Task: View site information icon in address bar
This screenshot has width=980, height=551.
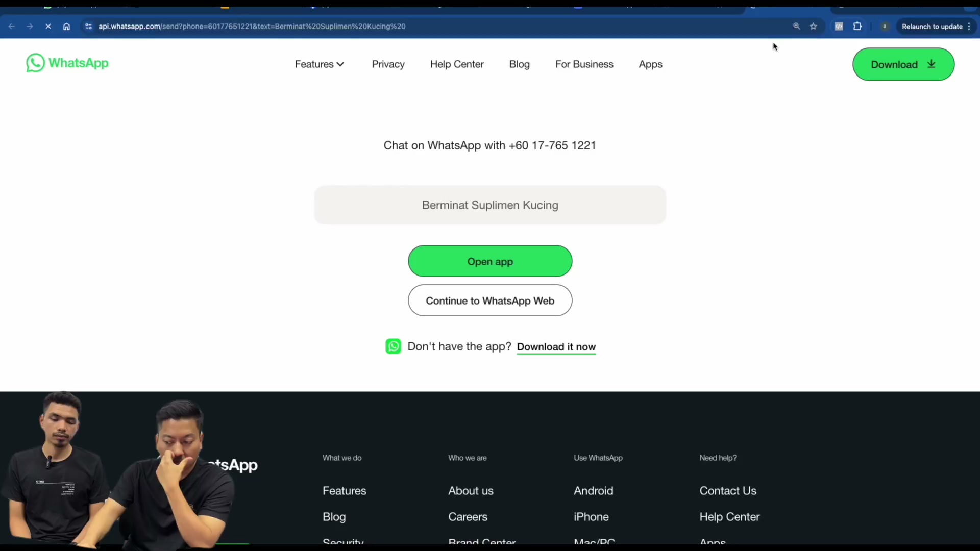Action: coord(88,27)
